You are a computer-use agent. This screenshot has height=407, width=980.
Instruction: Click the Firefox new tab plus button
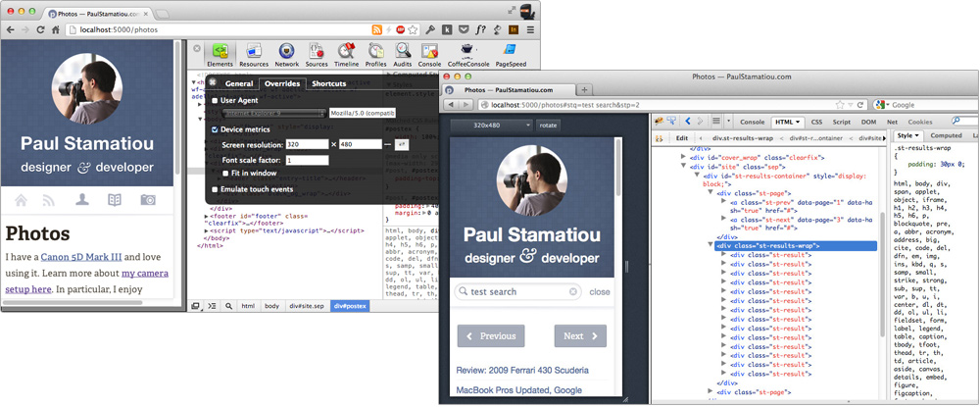(584, 89)
